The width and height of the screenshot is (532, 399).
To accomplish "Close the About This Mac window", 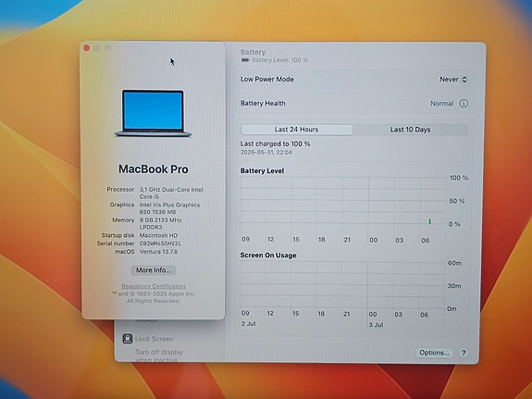I will pos(87,48).
